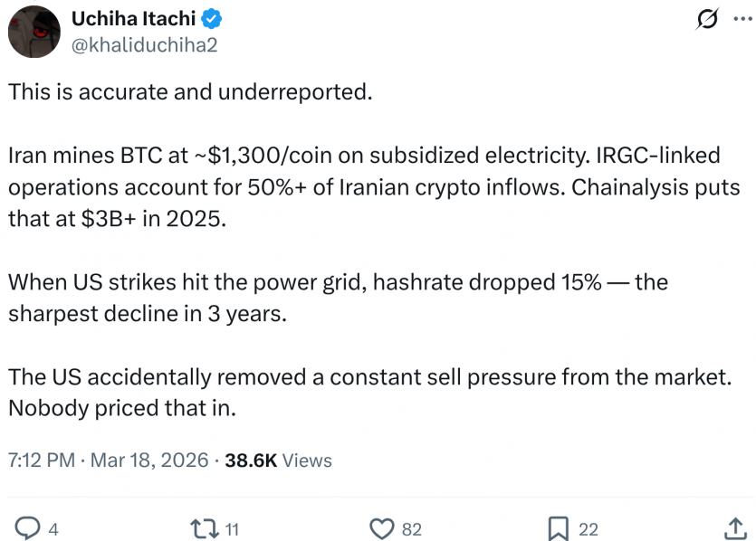Screen dimensions: 756x541
Task: View the 38.6K Views analytics
Action: coord(278,460)
